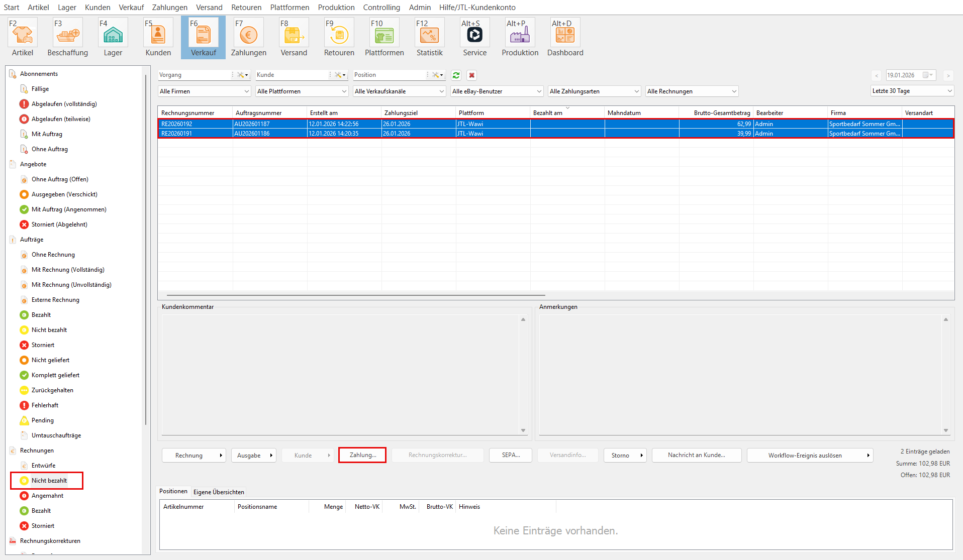Click the SEPA... button
The image size is (963, 560).
tap(511, 455)
